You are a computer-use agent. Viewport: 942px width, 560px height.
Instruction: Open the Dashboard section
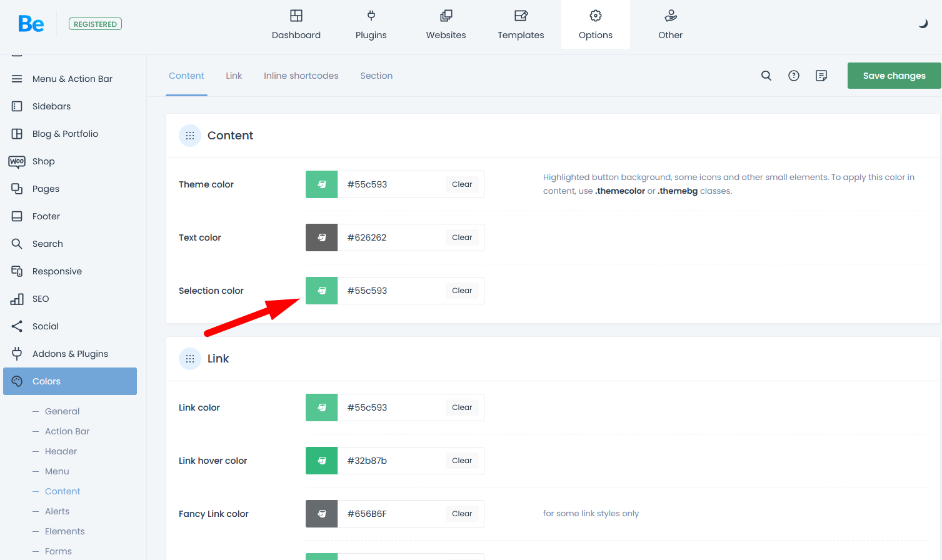point(296,24)
